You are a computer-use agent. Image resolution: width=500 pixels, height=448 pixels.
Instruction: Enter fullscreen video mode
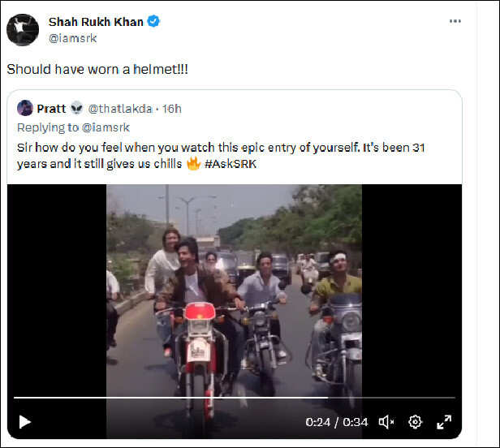(444, 421)
